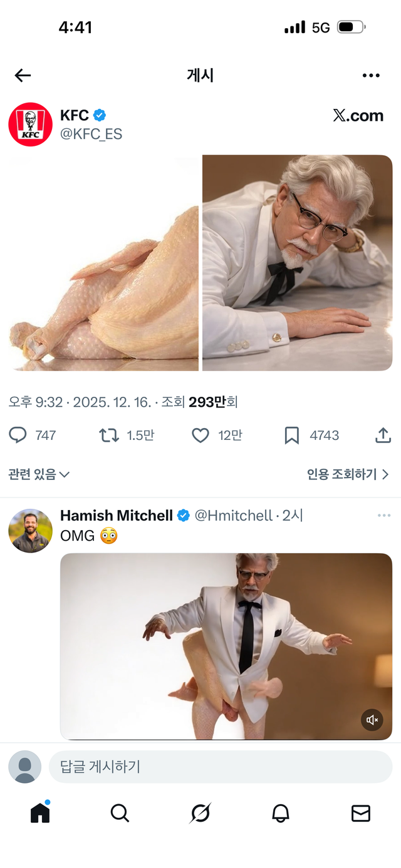The height and width of the screenshot is (868, 401).
Task: Unmute Hamish Mitchell's video
Action: [x=372, y=720]
